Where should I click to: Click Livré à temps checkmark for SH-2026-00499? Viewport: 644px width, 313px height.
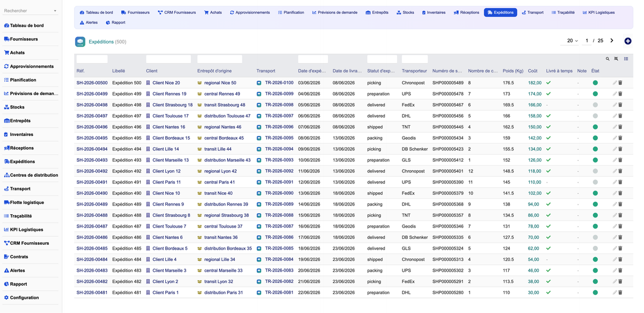[x=548, y=94]
